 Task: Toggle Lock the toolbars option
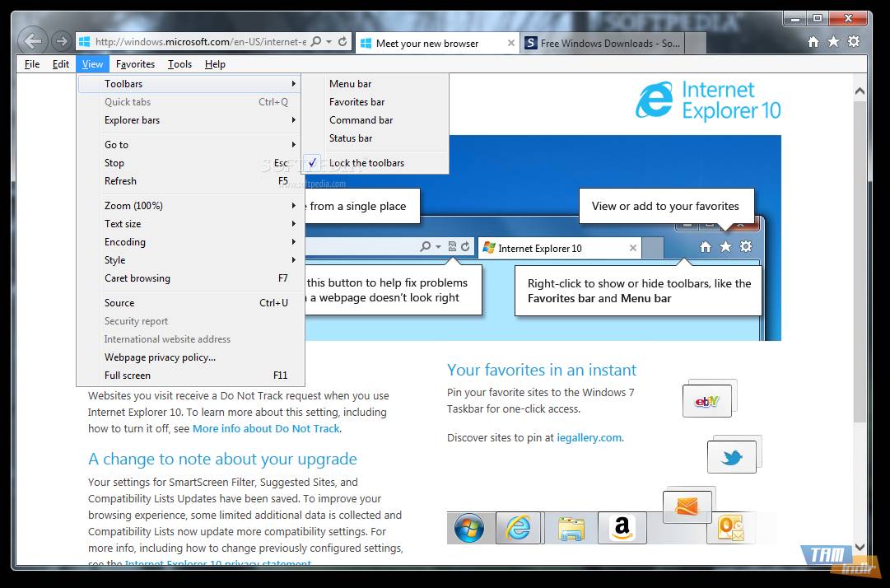366,163
